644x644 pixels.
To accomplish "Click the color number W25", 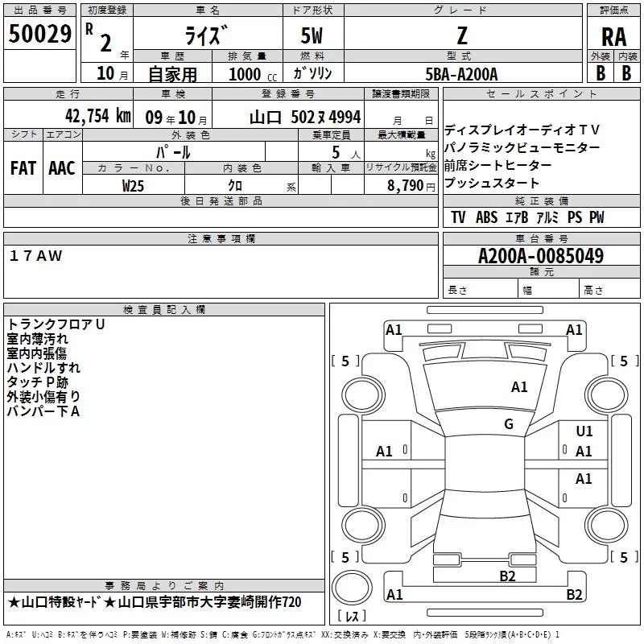I will 133,186.
